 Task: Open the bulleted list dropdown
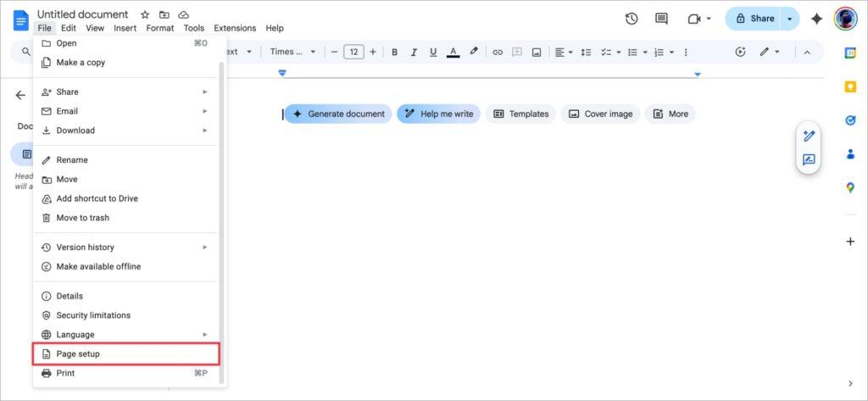pos(637,52)
